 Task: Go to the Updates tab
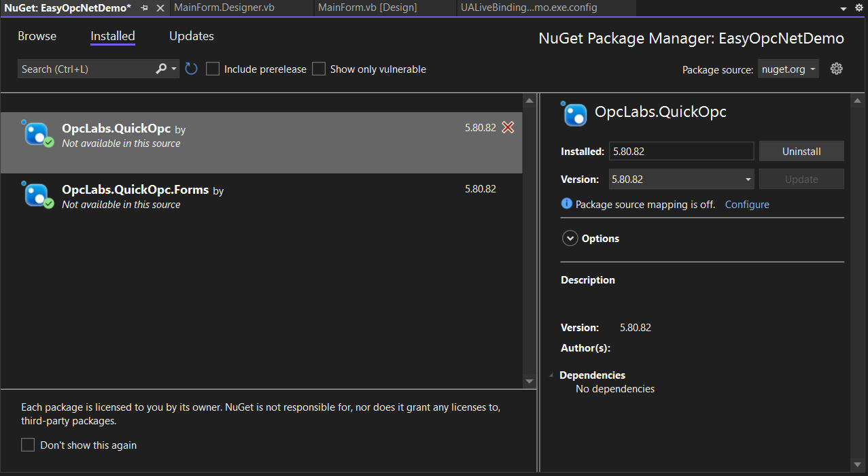192,36
